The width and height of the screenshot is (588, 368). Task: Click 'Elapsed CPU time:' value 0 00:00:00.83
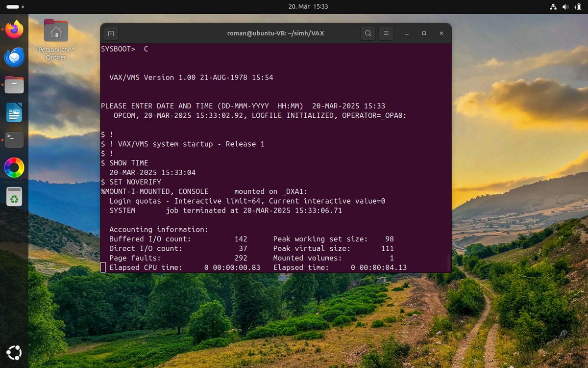coord(232,267)
